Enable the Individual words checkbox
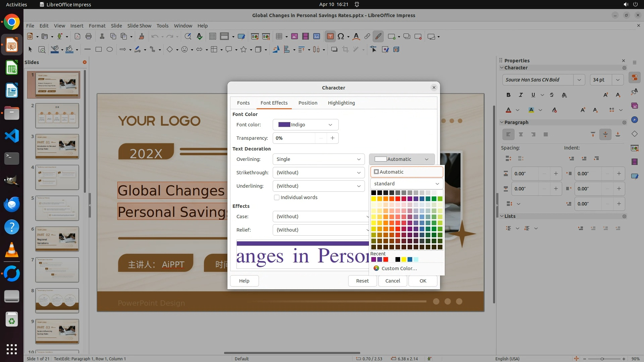The width and height of the screenshot is (644, 362). [277, 198]
